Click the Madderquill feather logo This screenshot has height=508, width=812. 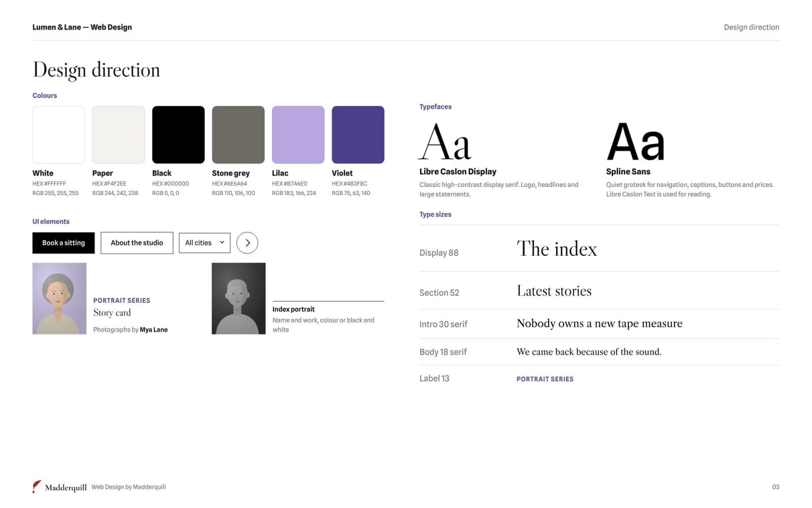pos(37,487)
